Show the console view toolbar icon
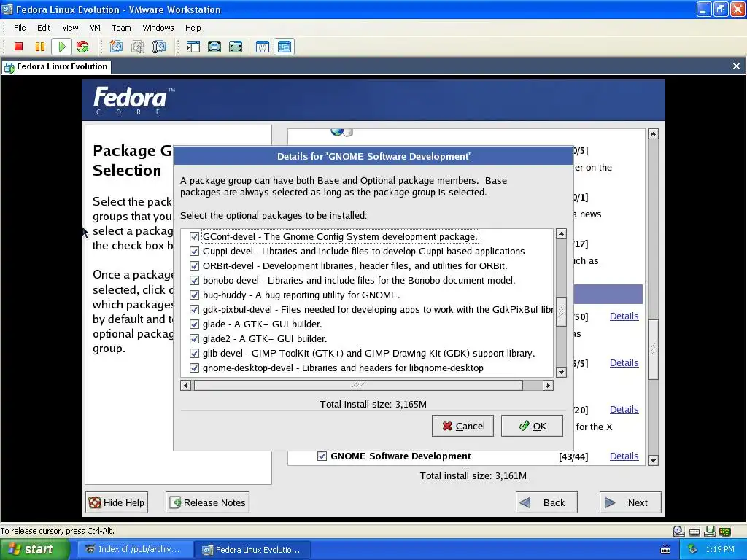The width and height of the screenshot is (747, 560). 285,47
